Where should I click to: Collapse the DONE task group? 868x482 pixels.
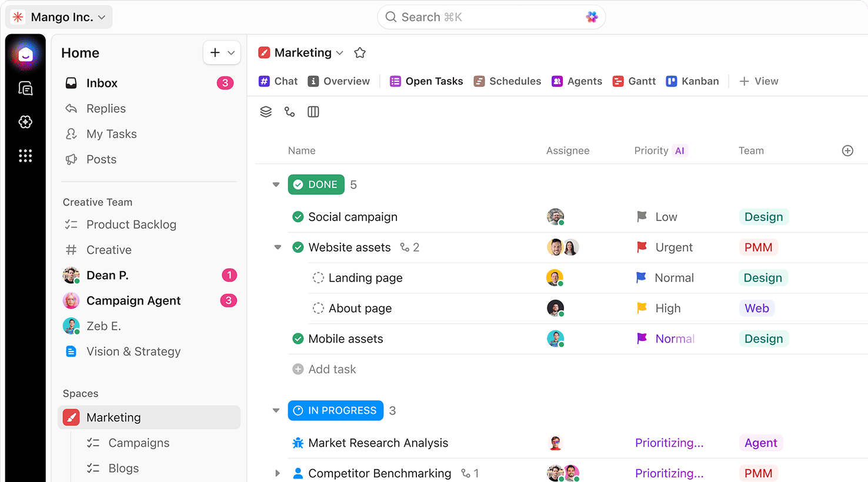coord(276,184)
